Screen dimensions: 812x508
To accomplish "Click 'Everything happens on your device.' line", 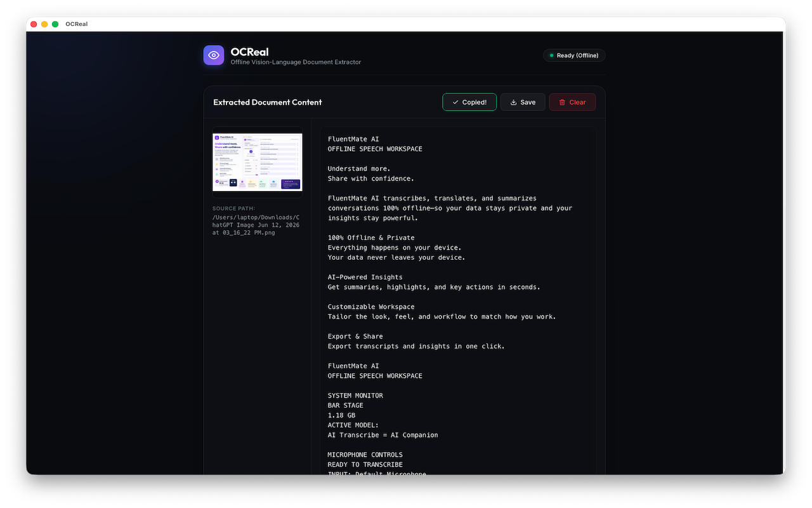I will pyautogui.click(x=395, y=248).
